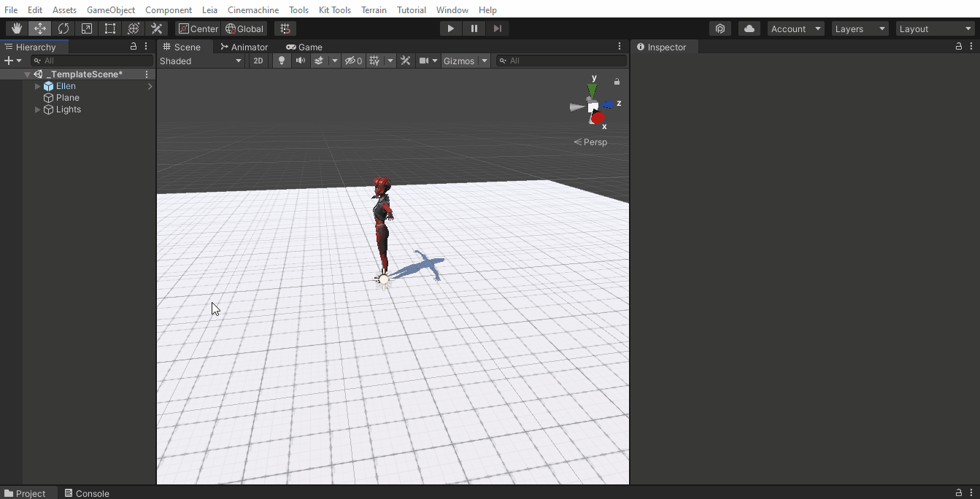This screenshot has height=499, width=980.
Task: Open _TemplateScene row options menu
Action: (x=147, y=74)
